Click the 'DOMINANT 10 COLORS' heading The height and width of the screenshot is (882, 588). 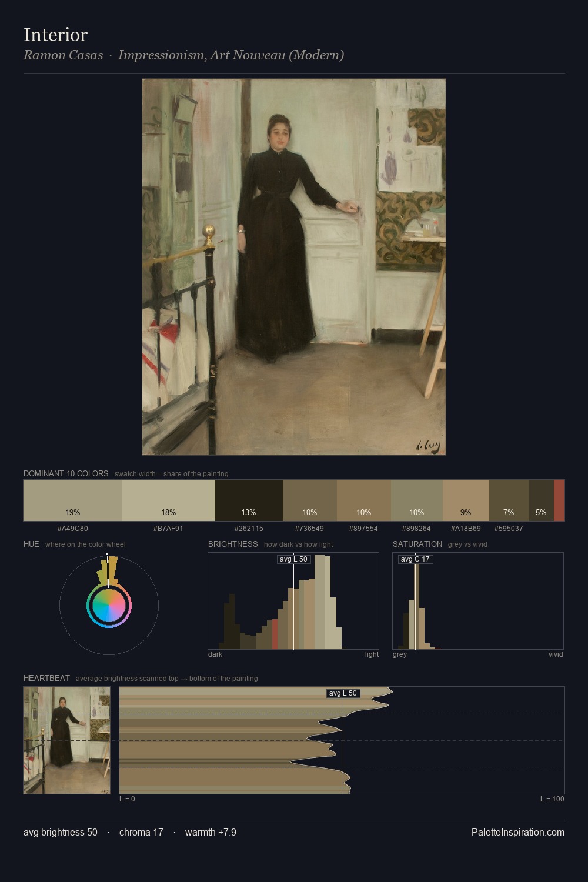click(66, 473)
